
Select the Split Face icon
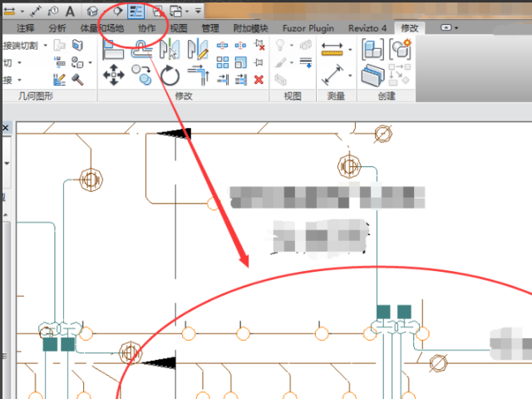77,45
